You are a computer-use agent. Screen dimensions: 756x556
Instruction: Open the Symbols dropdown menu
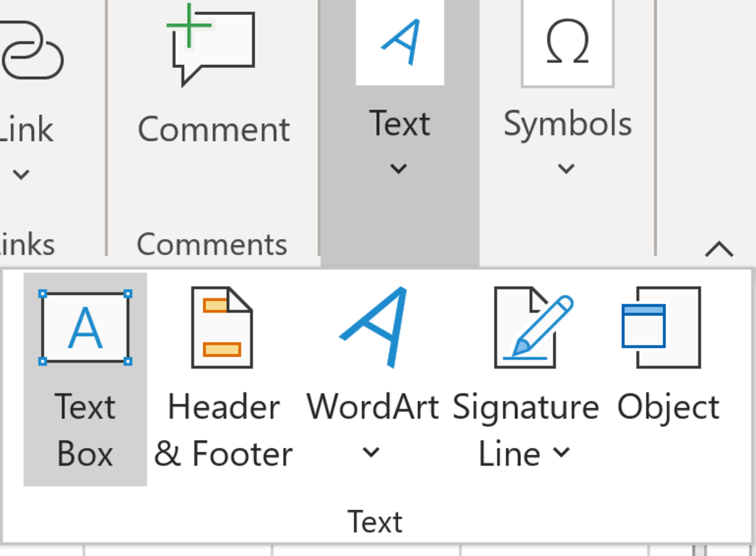566,169
